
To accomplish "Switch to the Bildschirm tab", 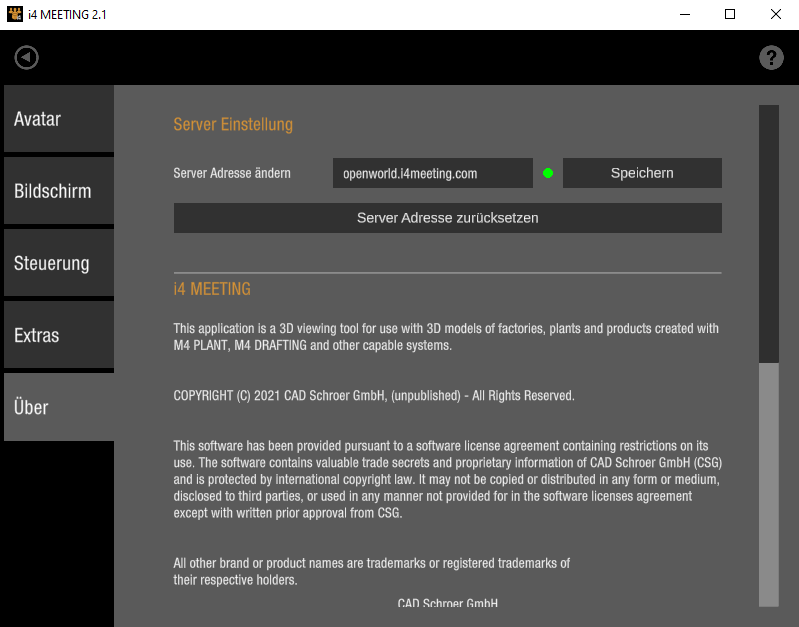I will point(58,191).
